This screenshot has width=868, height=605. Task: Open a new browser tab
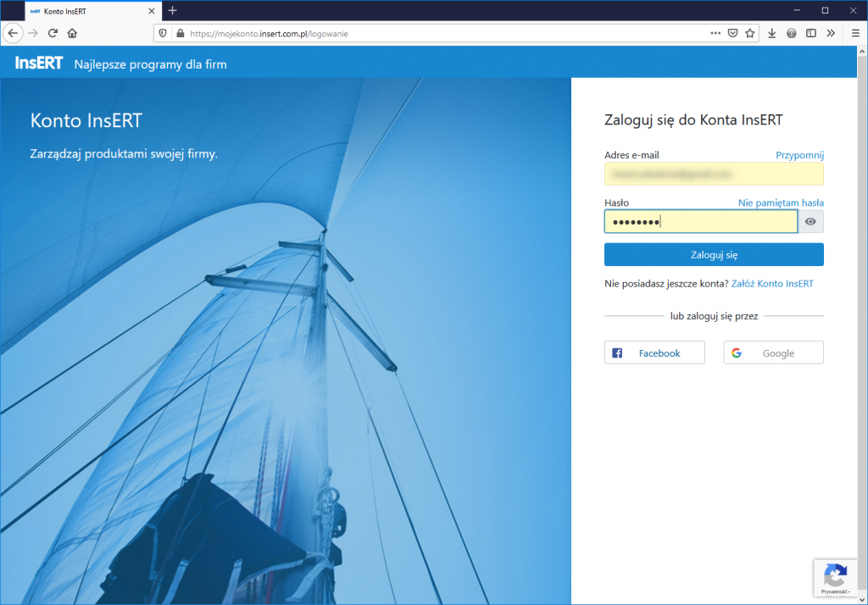pyautogui.click(x=172, y=10)
